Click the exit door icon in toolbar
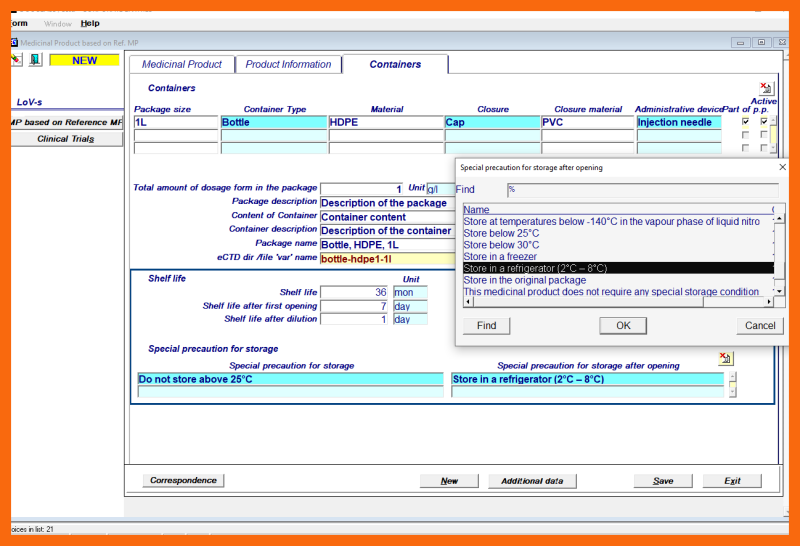This screenshot has height=546, width=800. click(x=35, y=60)
